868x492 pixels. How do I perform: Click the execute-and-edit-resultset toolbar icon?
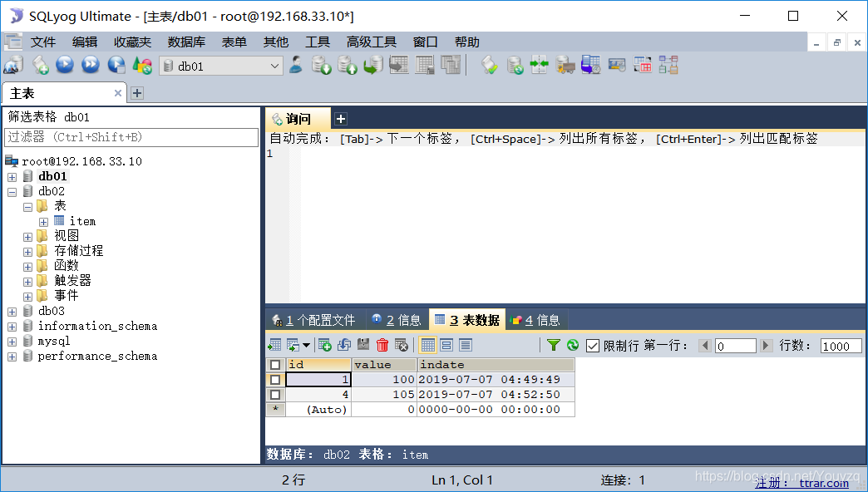116,66
